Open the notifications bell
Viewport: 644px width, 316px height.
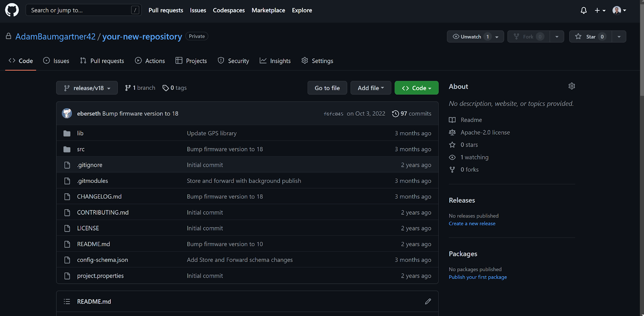coord(584,10)
